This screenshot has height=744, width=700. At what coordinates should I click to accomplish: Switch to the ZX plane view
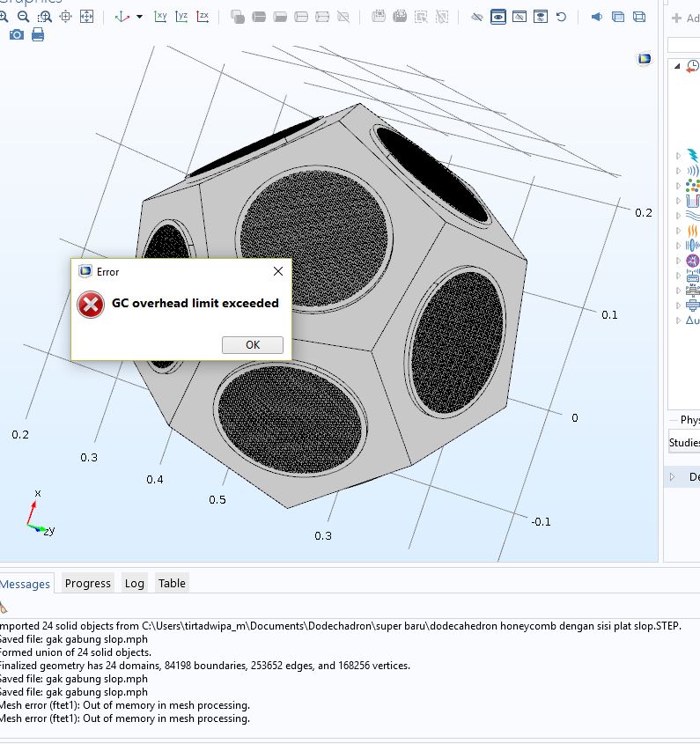pos(203,17)
